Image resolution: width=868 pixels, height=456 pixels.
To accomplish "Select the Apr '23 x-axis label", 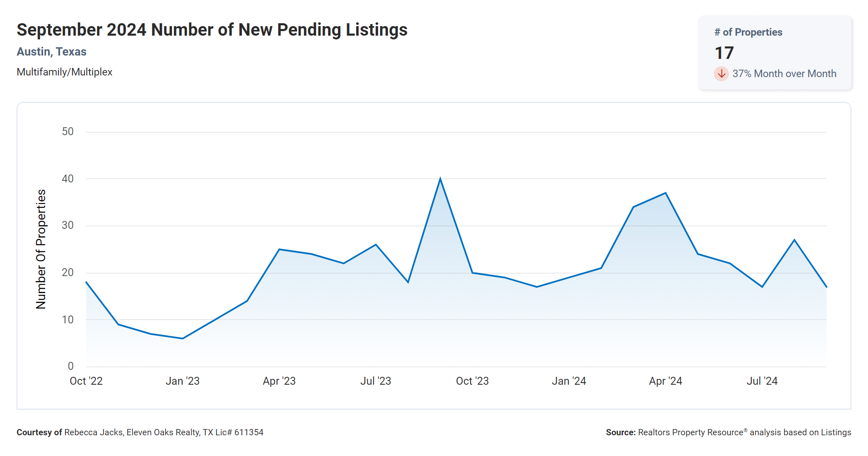I will 279,381.
